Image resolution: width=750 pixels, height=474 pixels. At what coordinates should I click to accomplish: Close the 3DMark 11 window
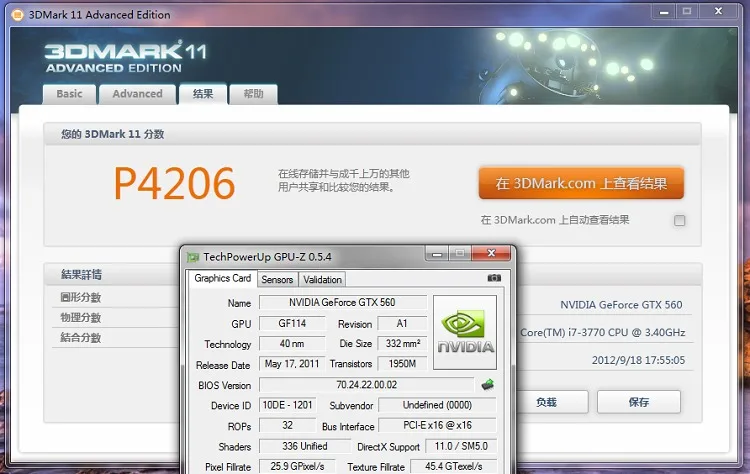[718, 11]
